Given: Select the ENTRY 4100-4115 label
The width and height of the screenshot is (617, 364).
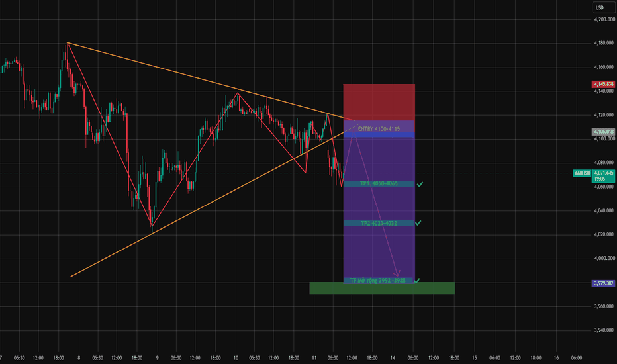Looking at the screenshot, I should [x=379, y=129].
